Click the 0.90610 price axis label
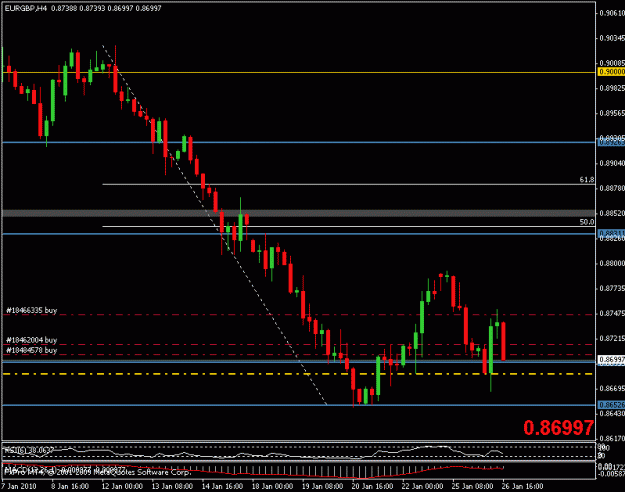The image size is (625, 492). point(612,13)
